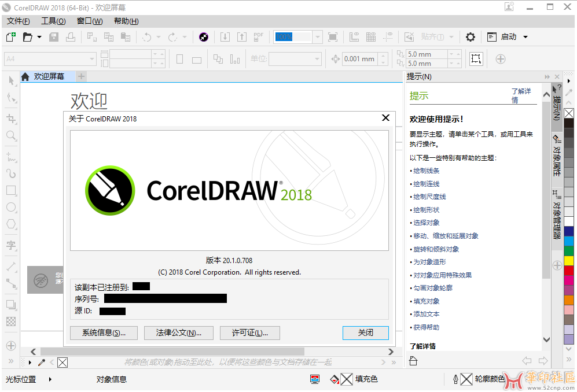Pick the green color swatch
The image size is (577, 392).
569,251
